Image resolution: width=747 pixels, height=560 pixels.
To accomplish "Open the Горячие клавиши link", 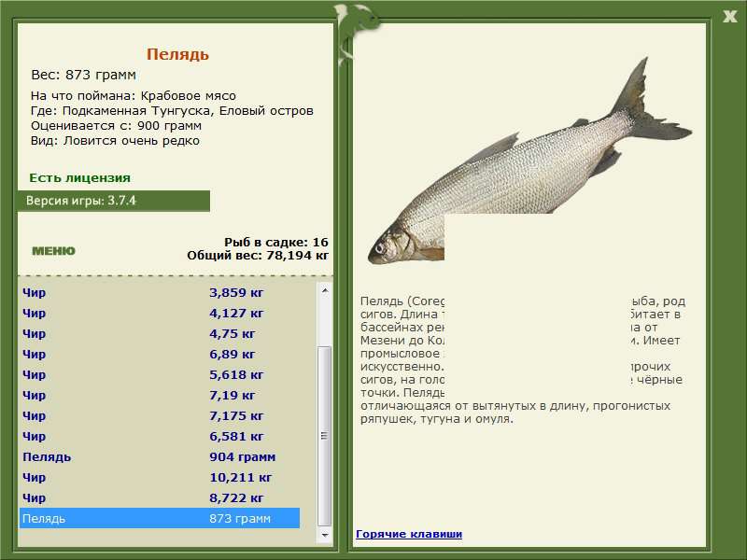I will coord(409,534).
